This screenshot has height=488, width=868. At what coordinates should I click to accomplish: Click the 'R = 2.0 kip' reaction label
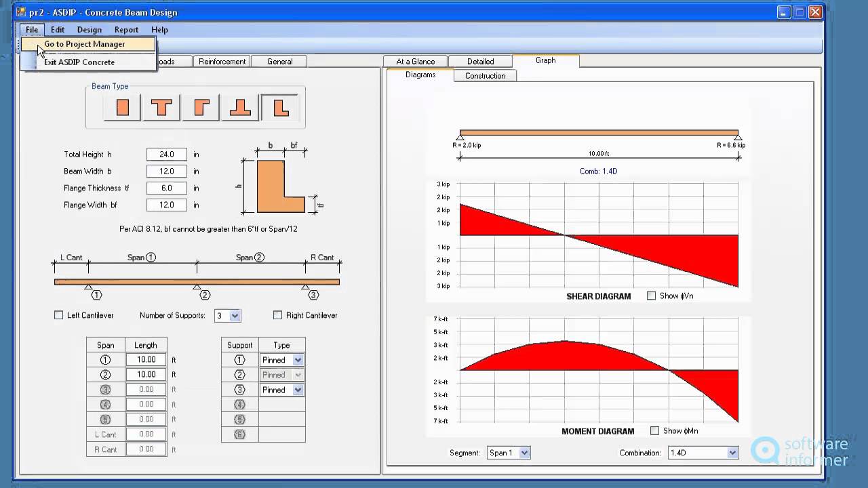click(x=467, y=146)
